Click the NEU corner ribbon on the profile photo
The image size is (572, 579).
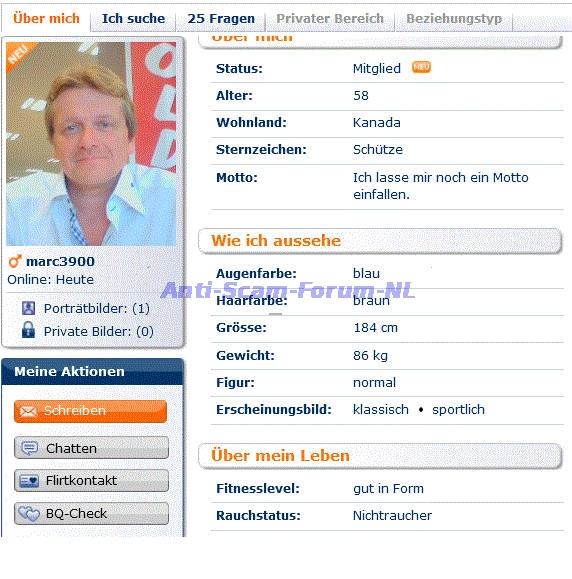(19, 54)
